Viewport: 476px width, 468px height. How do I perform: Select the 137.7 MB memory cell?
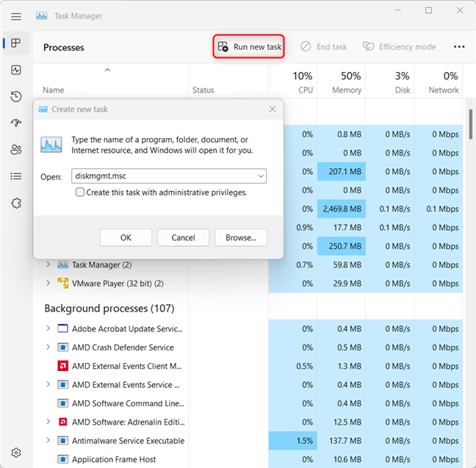pyautogui.click(x=342, y=441)
